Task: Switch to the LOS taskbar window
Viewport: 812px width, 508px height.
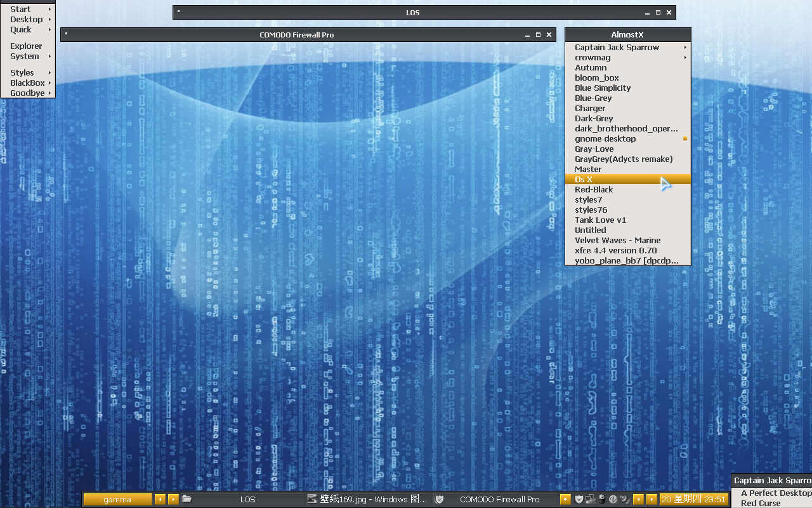Action: 247,500
